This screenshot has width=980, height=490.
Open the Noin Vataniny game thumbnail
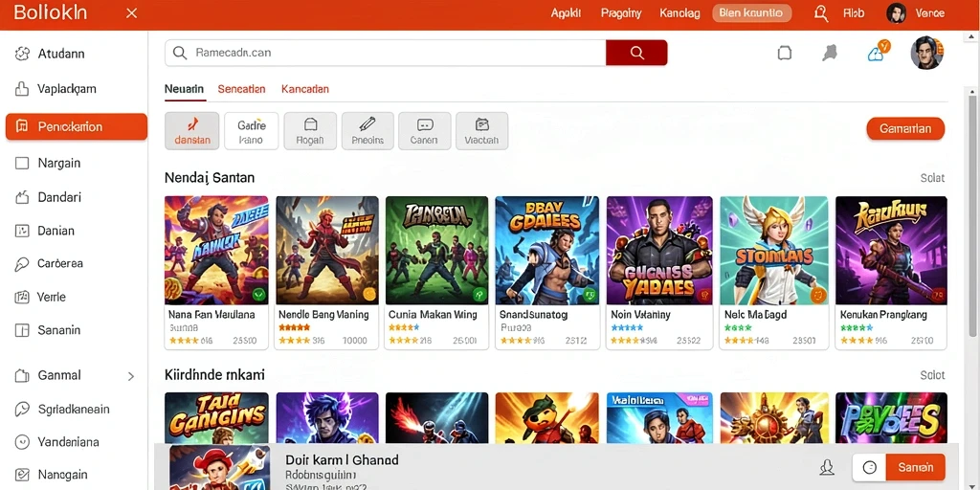coord(659,250)
